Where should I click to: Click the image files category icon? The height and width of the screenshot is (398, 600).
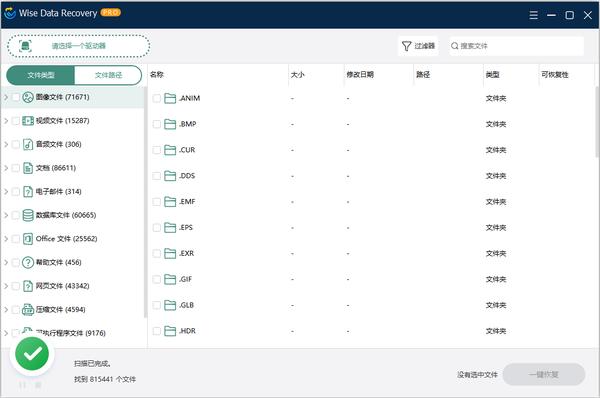[28, 97]
